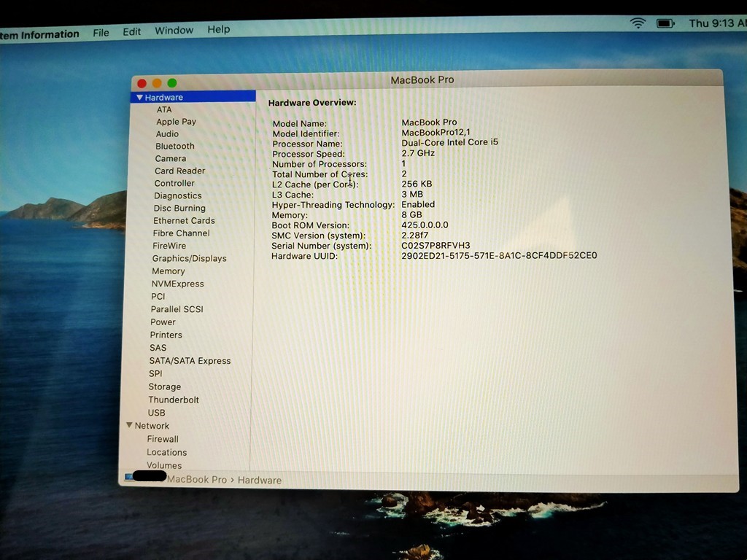
Task: Click the memory value 8 GB
Action: point(411,215)
